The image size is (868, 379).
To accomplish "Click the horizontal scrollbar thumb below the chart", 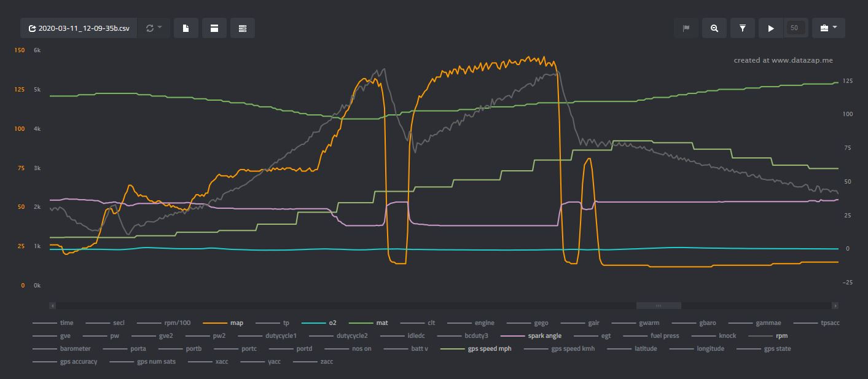I will coord(658,305).
